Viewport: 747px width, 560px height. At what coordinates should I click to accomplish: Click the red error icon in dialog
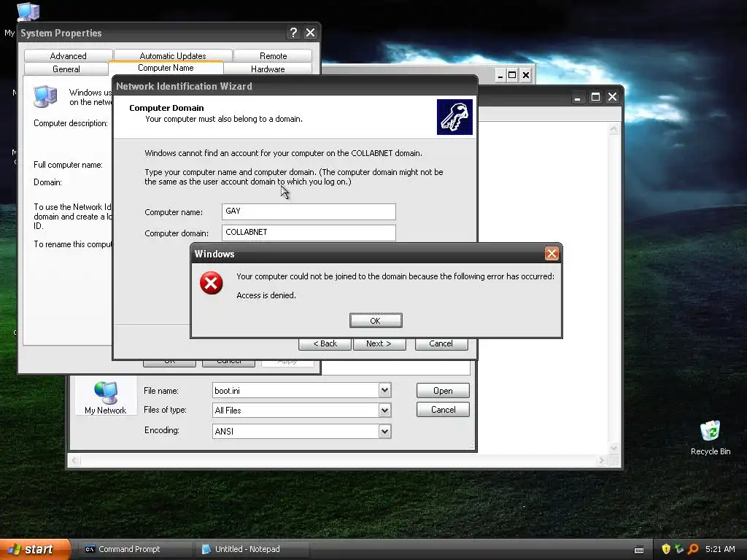tap(211, 284)
